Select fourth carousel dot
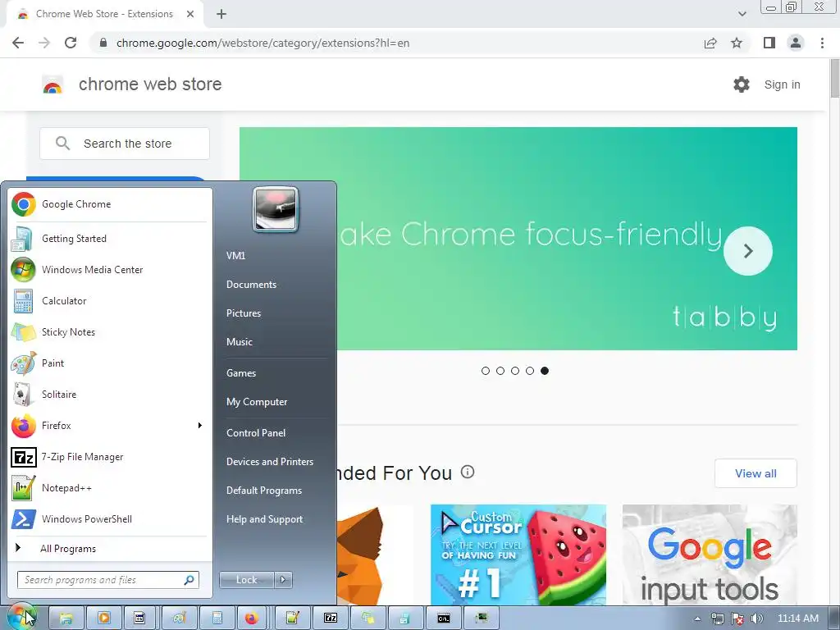 (530, 371)
